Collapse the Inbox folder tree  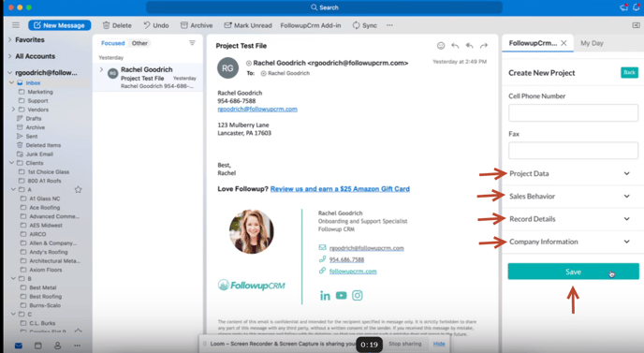click(11, 82)
